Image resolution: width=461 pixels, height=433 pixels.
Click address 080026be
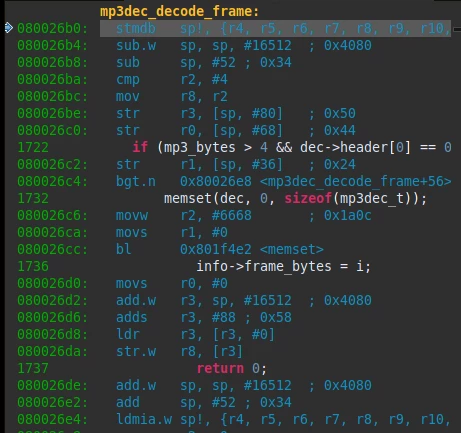click(x=52, y=114)
